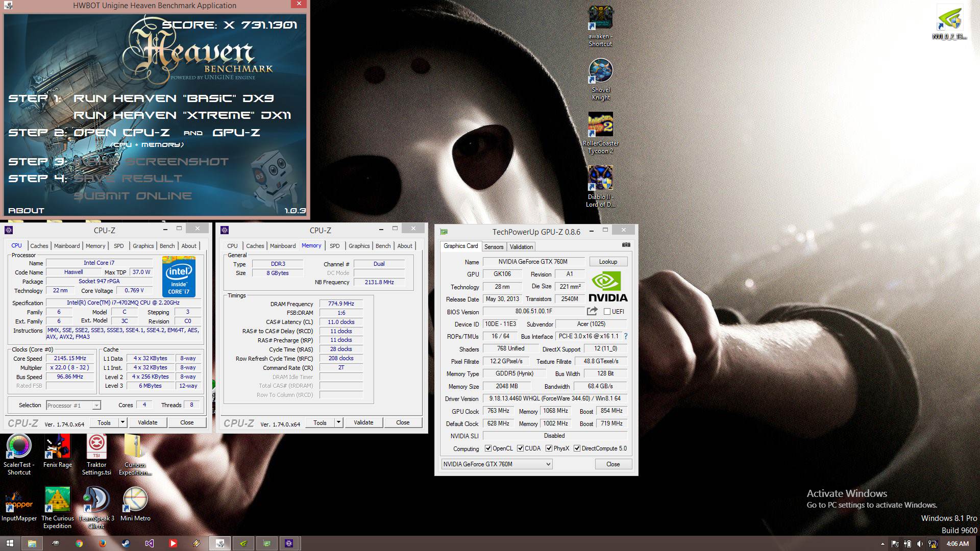Toggle the OpenCL checkbox
This screenshot has height=551, width=980.
point(488,448)
